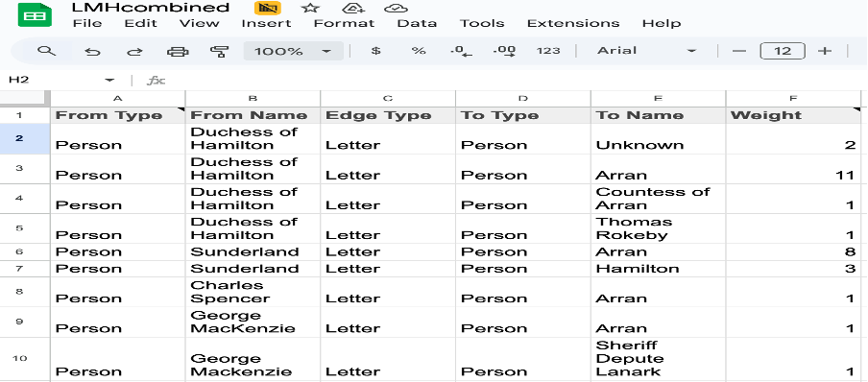This screenshot has width=868, height=382.
Task: Select column B header
Action: click(x=253, y=99)
